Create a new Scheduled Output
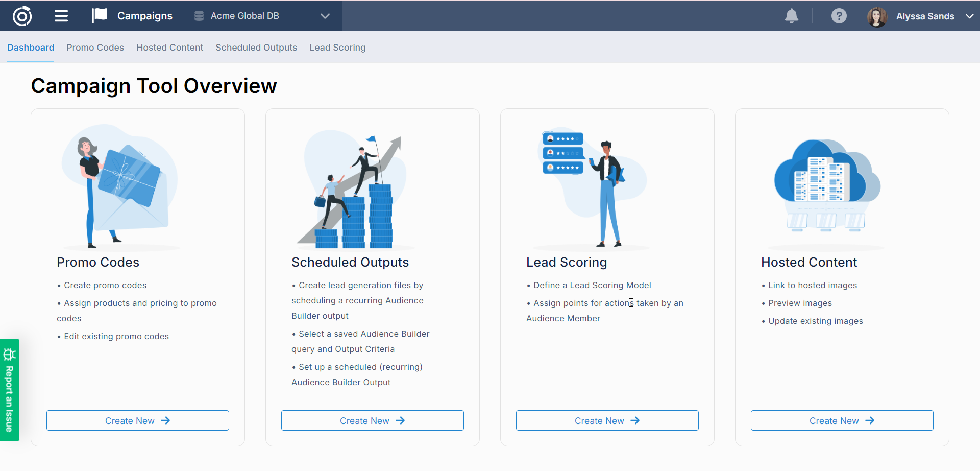Image resolution: width=980 pixels, height=471 pixels. [372, 420]
